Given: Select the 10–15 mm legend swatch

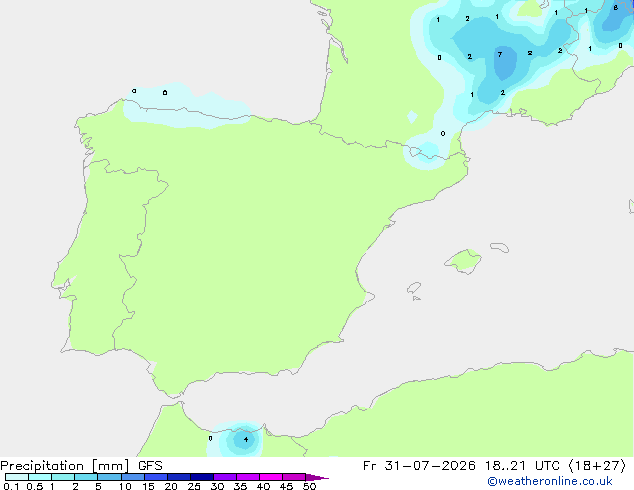Looking at the screenshot, I should tap(133, 477).
